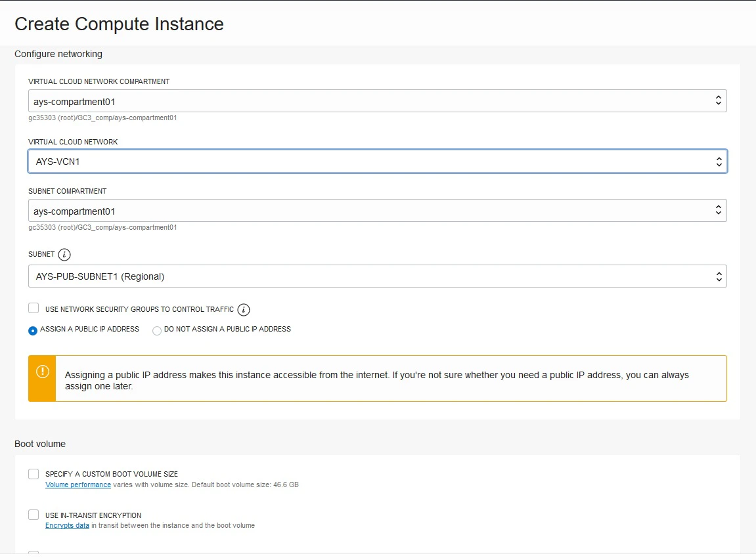Image resolution: width=756 pixels, height=560 pixels.
Task: Select Assign a Public IP Address radio
Action: point(33,331)
